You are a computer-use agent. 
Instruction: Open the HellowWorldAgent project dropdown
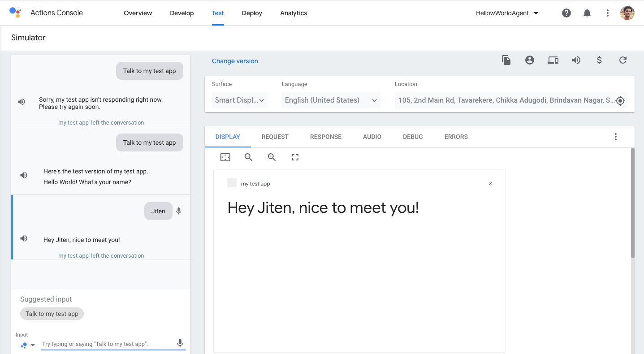click(x=507, y=13)
